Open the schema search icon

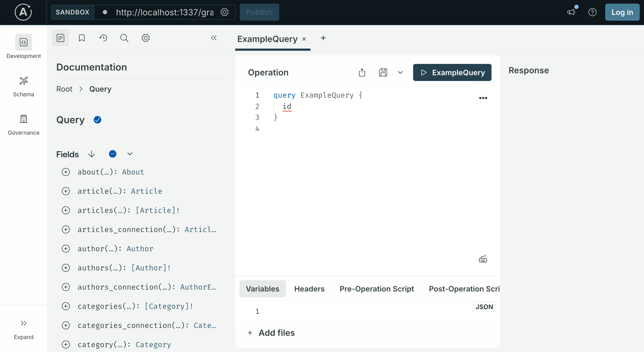[124, 38]
